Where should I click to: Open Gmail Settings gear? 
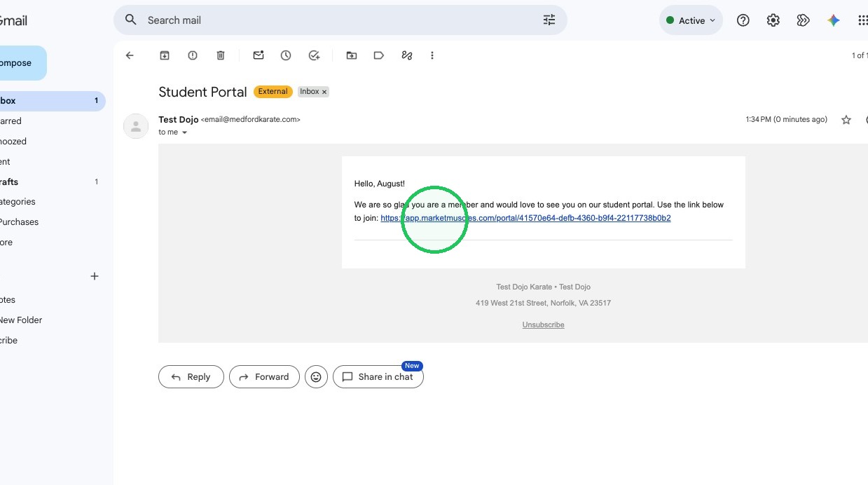773,20
